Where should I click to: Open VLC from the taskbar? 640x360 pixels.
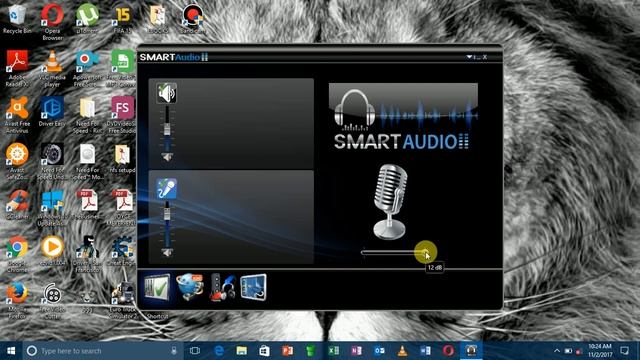(402, 351)
